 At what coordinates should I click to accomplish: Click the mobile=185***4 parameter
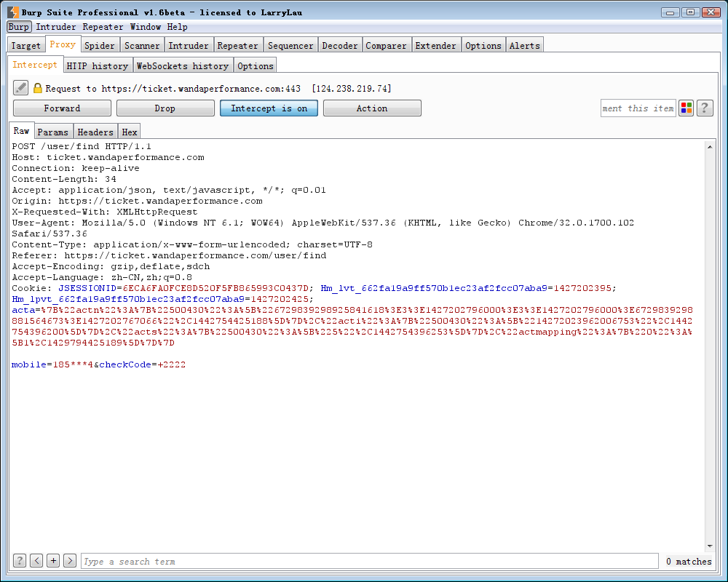52,364
